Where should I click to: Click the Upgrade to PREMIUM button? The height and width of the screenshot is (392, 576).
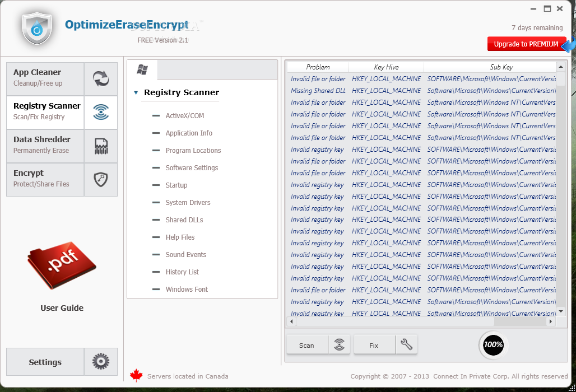point(526,44)
